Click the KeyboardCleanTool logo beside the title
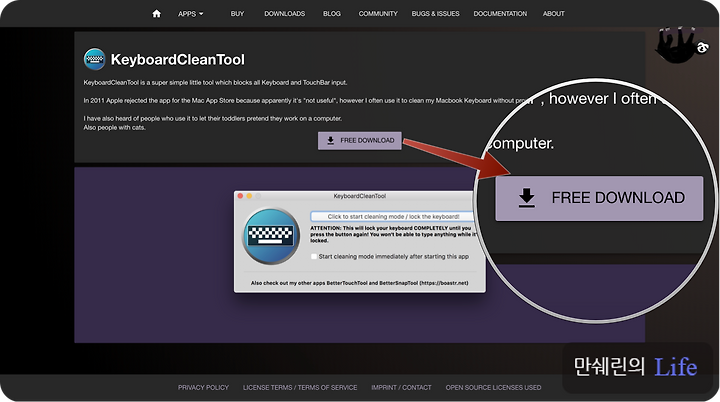The image size is (720, 402). point(95,59)
